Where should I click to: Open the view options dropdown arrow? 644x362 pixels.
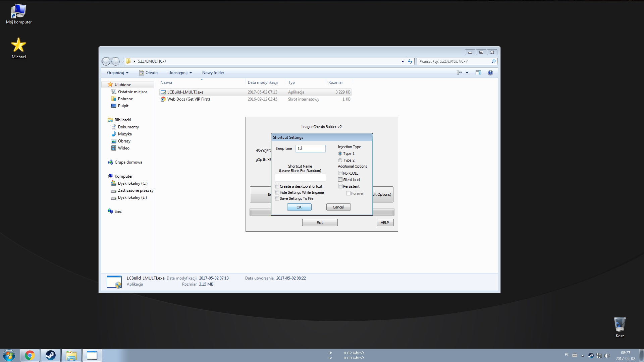(467, 73)
